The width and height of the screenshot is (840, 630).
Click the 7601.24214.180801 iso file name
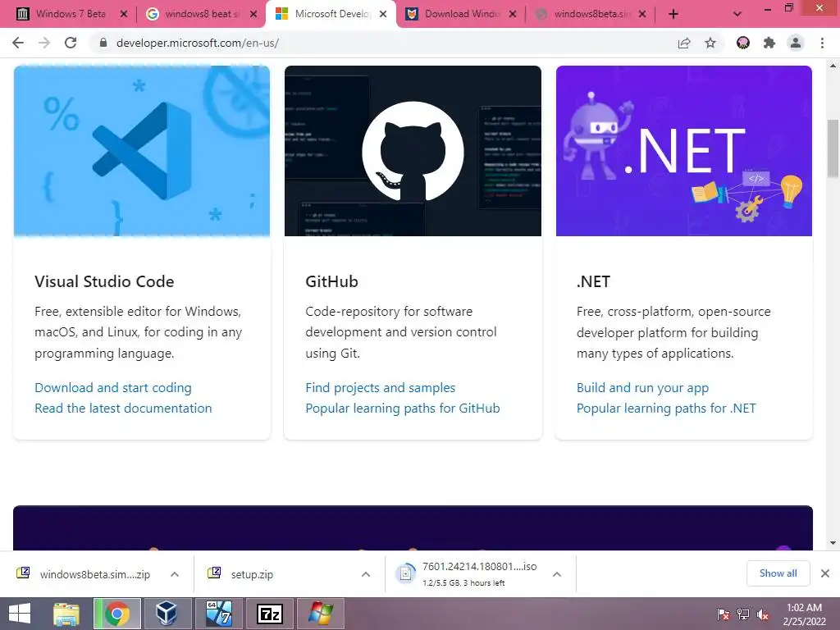click(479, 566)
